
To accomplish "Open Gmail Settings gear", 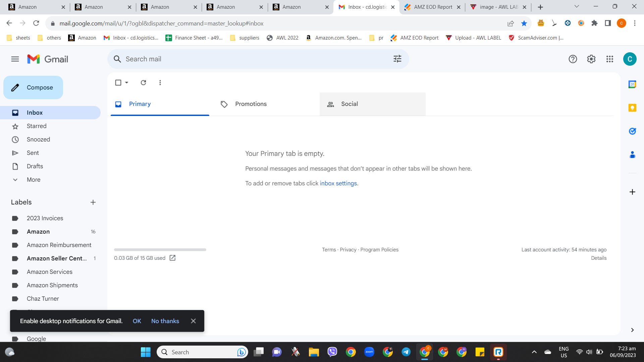I will [x=591, y=59].
